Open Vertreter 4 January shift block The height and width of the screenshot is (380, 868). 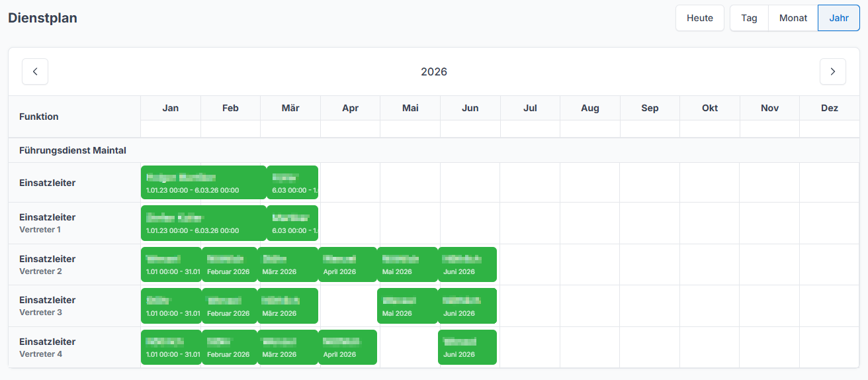pos(171,348)
